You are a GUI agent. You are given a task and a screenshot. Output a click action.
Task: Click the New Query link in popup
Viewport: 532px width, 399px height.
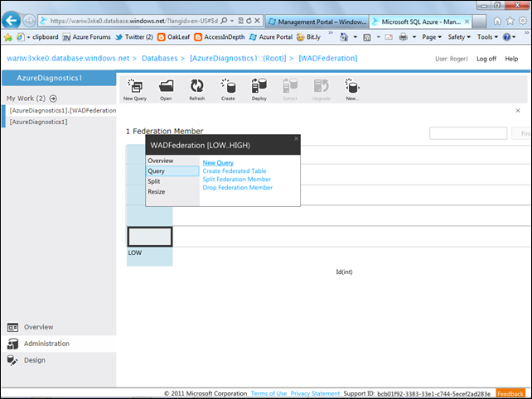[218, 163]
